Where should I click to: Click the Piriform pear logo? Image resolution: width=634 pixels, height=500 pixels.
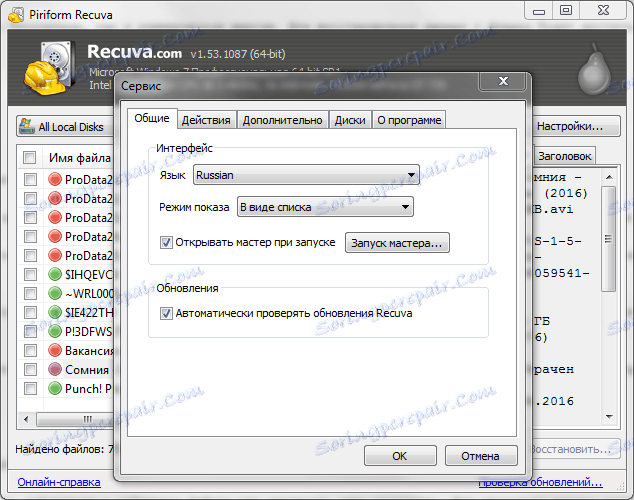coord(594,70)
